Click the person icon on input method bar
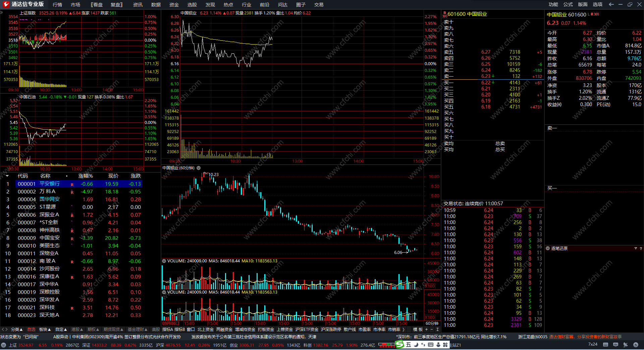Image resolution: width=644 pixels, height=350 pixels. pyautogui.click(x=438, y=345)
